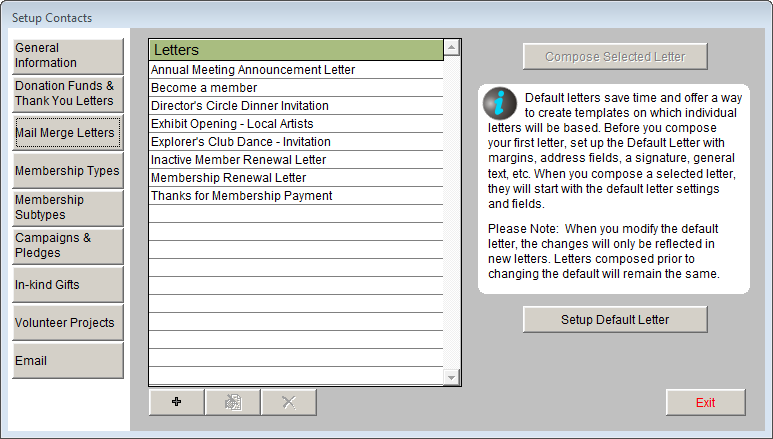The height and width of the screenshot is (439, 773).
Task: Select Mail Merge Letters section
Action: click(68, 132)
